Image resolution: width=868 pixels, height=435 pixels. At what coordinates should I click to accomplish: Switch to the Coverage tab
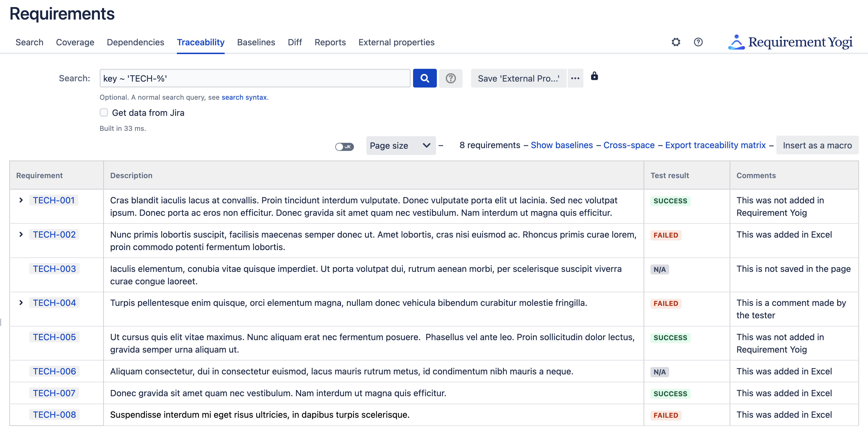[75, 42]
